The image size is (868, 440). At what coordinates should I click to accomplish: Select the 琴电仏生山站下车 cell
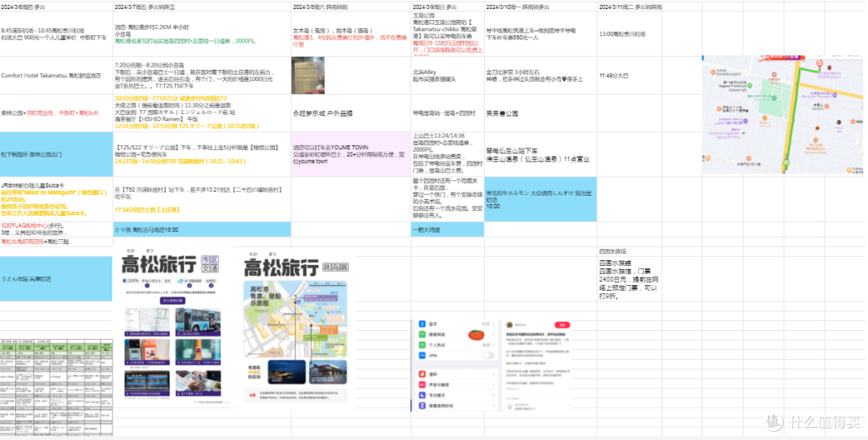click(540, 154)
